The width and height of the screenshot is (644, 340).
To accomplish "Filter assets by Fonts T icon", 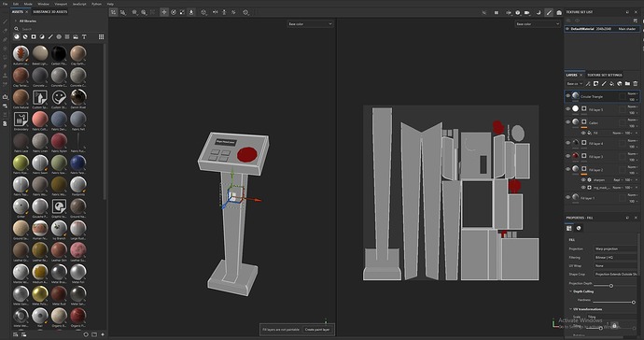I will 84,37.
